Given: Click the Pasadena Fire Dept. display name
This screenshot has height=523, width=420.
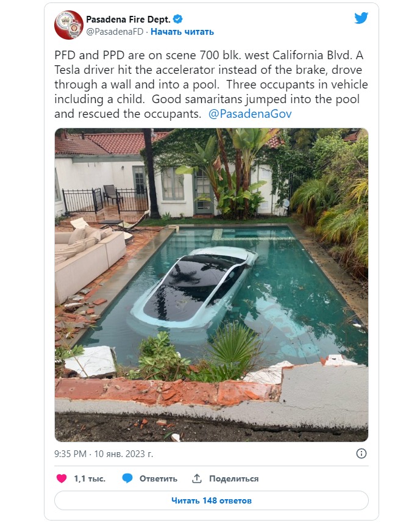Looking at the screenshot, I should [x=128, y=20].
